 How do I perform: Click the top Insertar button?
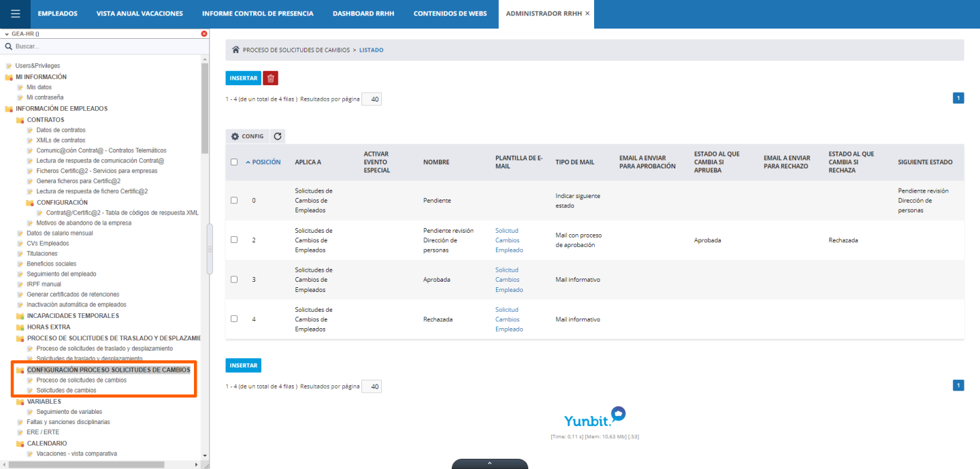(x=243, y=78)
